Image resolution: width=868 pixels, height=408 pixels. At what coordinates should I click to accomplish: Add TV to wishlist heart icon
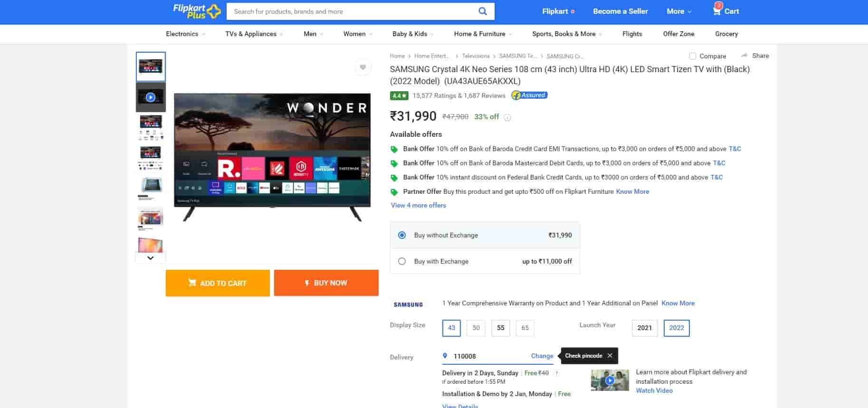pyautogui.click(x=362, y=67)
